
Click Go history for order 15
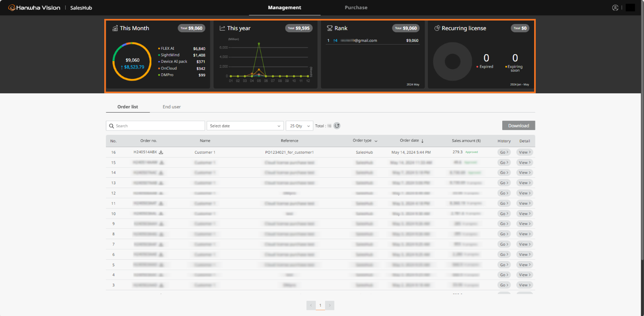504,162
